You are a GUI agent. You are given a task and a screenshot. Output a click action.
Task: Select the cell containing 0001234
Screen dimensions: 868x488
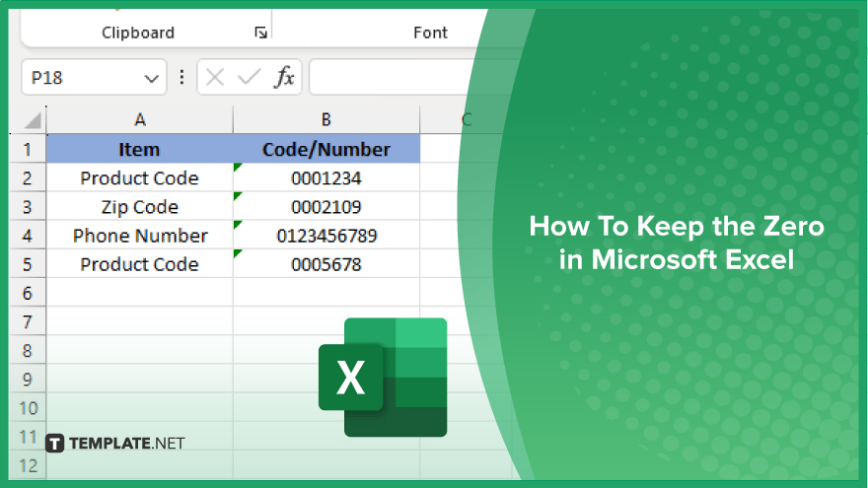[x=326, y=178]
